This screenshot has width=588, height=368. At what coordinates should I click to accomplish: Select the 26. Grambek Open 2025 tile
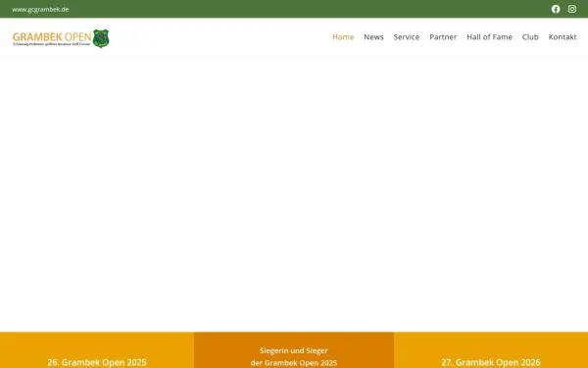tap(97, 350)
